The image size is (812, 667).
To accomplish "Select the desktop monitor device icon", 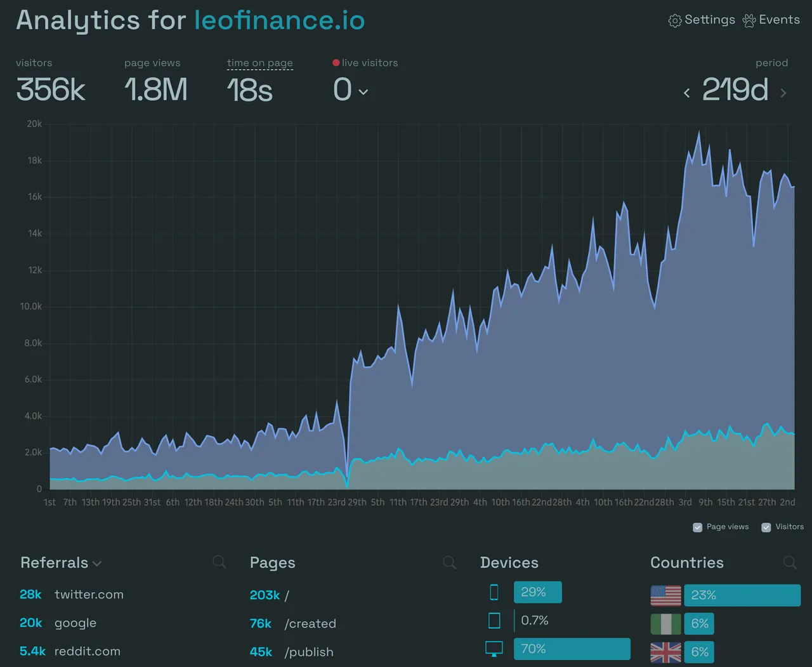I will click(494, 649).
